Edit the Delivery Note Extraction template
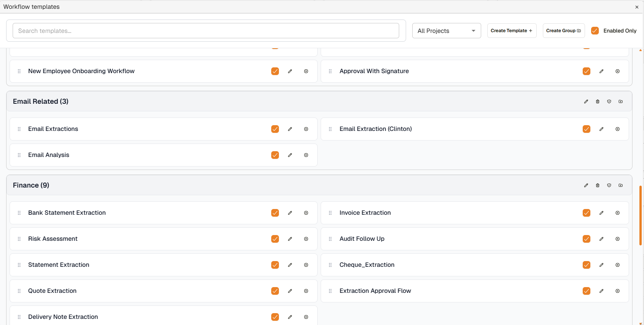Screen dimensions: 644x325 290,317
